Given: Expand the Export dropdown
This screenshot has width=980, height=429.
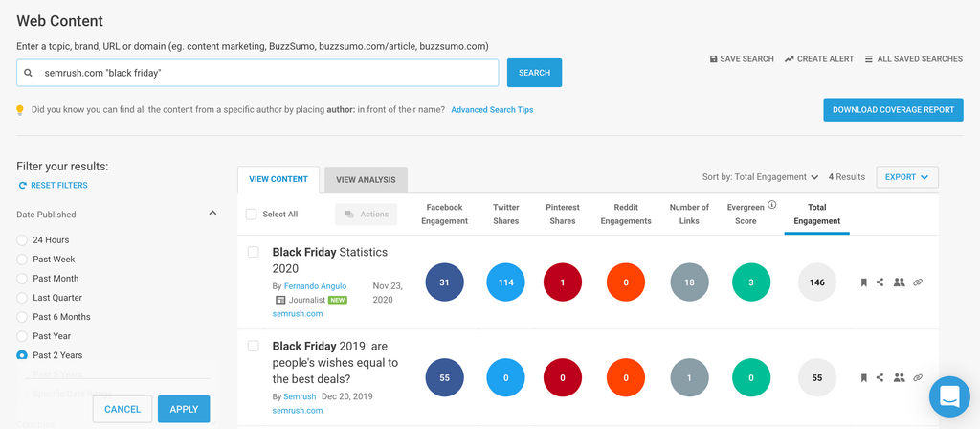Looking at the screenshot, I should point(906,177).
